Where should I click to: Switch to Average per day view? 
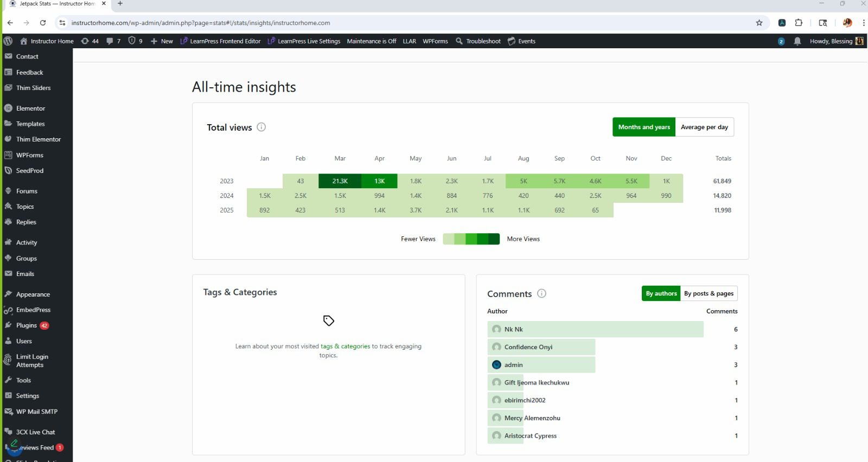[704, 127]
